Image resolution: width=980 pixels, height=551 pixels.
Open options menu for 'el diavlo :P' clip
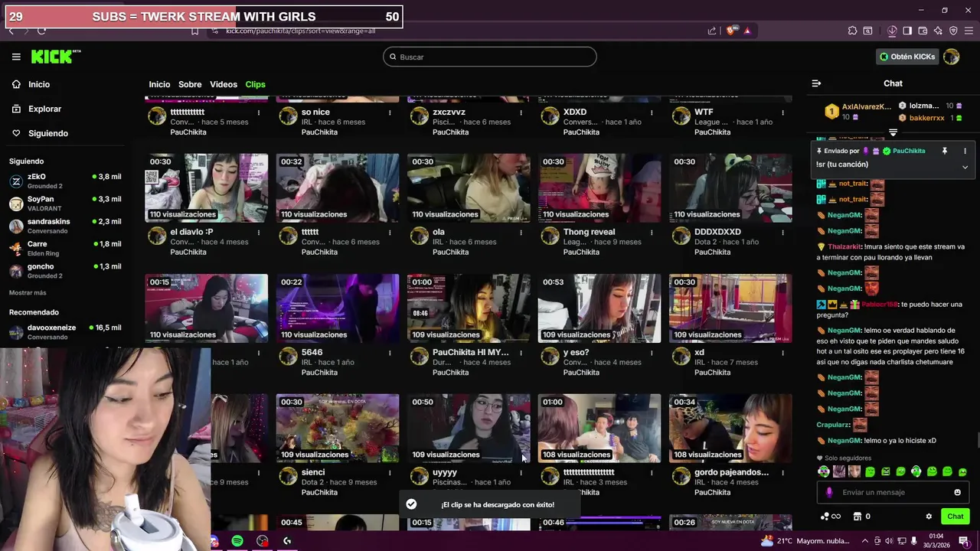pos(259,232)
